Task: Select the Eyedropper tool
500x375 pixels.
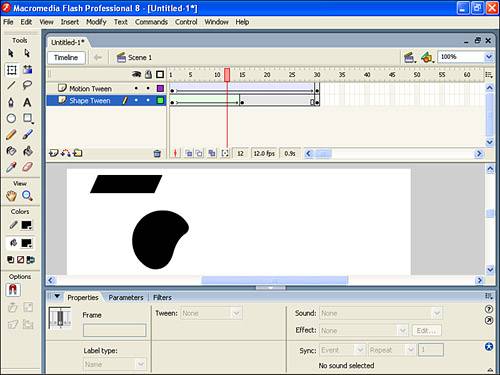Action: (11, 167)
